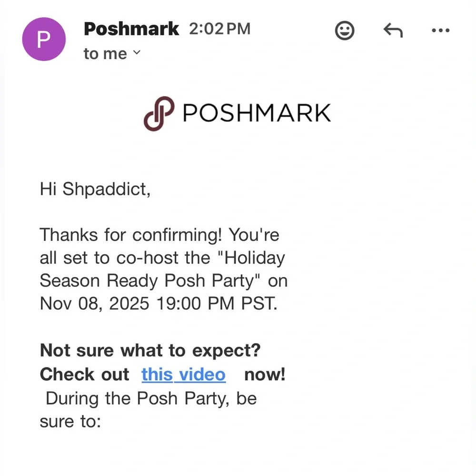The image size is (476, 476).
Task: Open the "this video" link
Action: (x=183, y=374)
